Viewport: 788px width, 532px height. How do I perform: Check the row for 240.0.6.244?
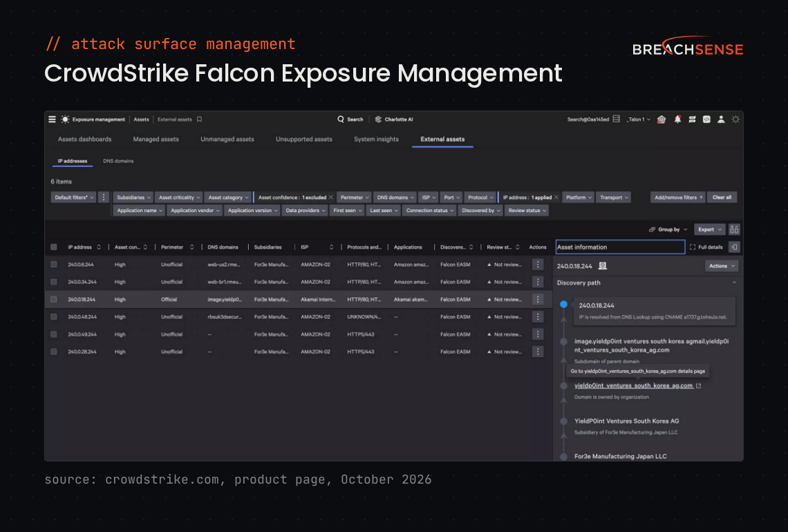54,264
